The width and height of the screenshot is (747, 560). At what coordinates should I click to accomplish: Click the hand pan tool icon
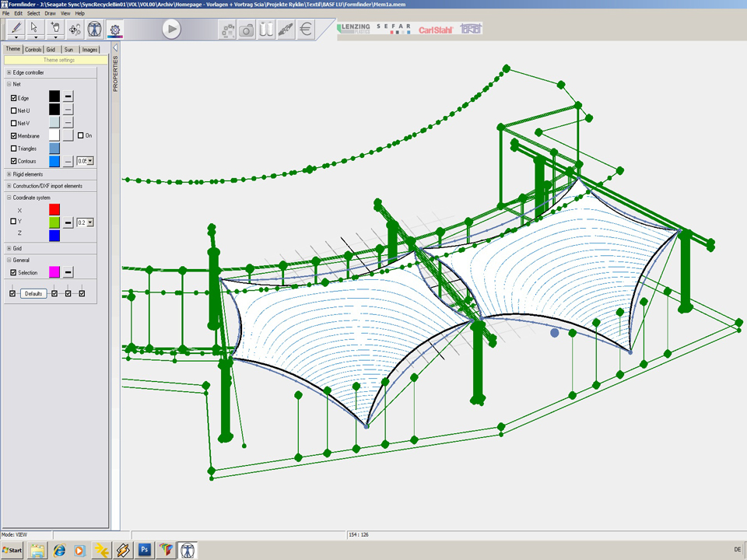(55, 29)
